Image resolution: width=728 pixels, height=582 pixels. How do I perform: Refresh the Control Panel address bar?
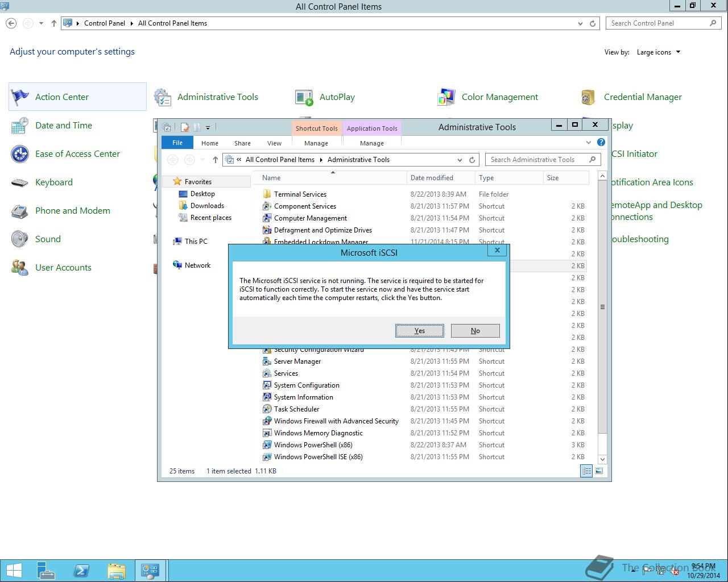click(593, 23)
